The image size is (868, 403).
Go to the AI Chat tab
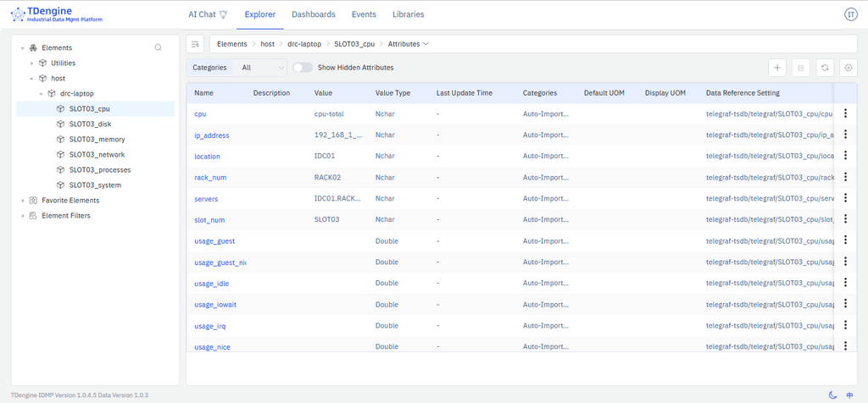(x=208, y=14)
